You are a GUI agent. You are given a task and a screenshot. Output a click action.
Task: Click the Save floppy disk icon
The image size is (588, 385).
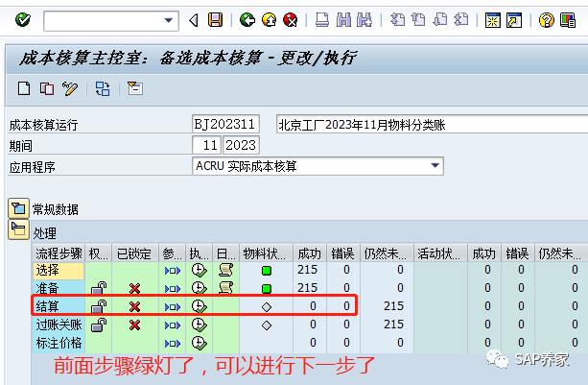215,20
